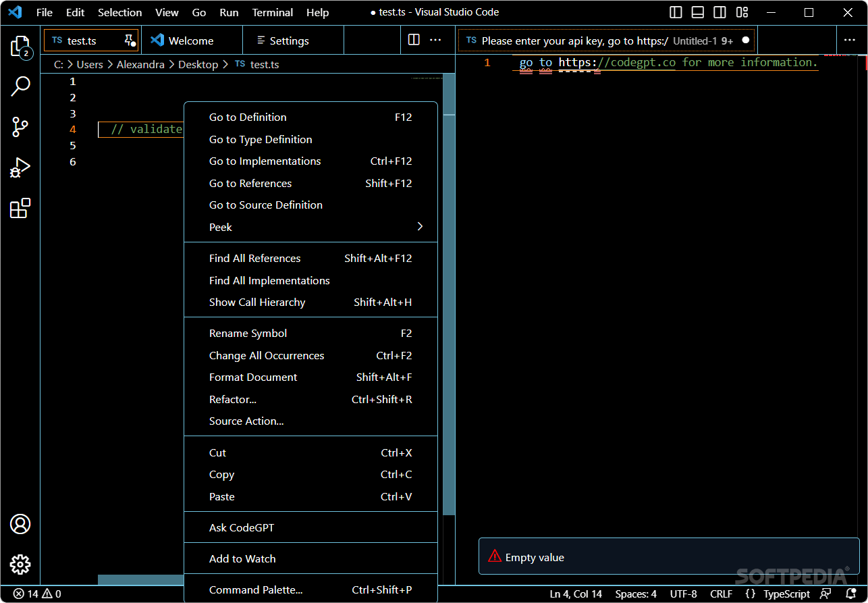Choose Go to Implementations
This screenshot has width=868, height=603.
tap(310, 161)
